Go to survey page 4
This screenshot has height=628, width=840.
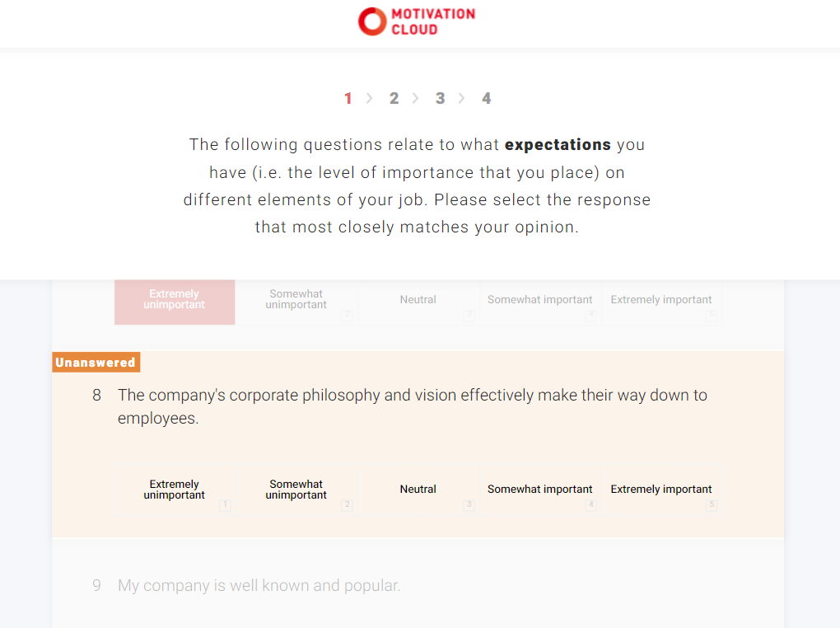(x=486, y=99)
